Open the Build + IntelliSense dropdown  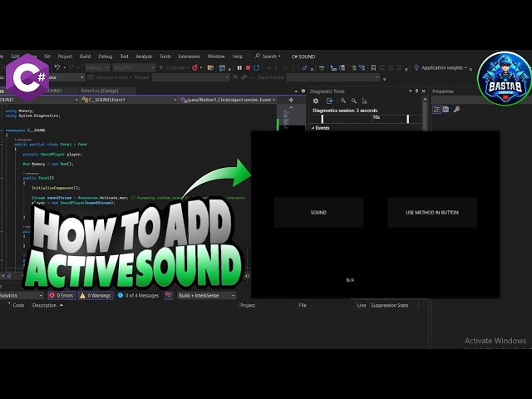click(207, 296)
